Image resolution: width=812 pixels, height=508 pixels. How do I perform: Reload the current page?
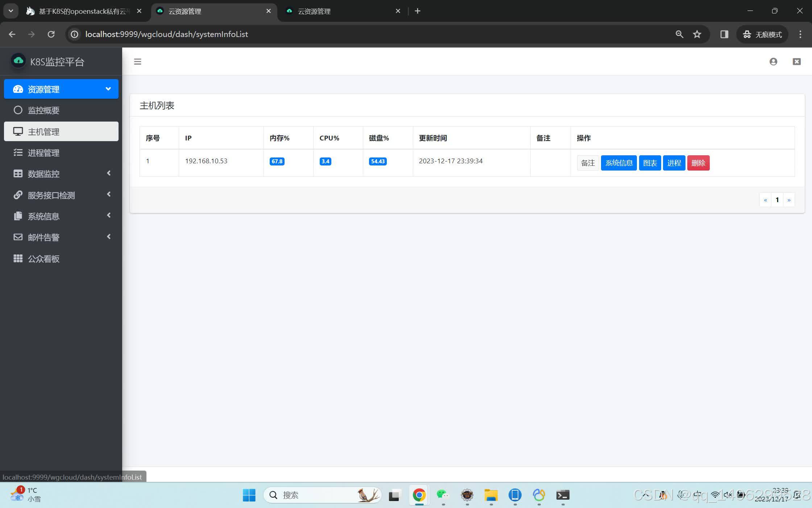[x=51, y=34]
